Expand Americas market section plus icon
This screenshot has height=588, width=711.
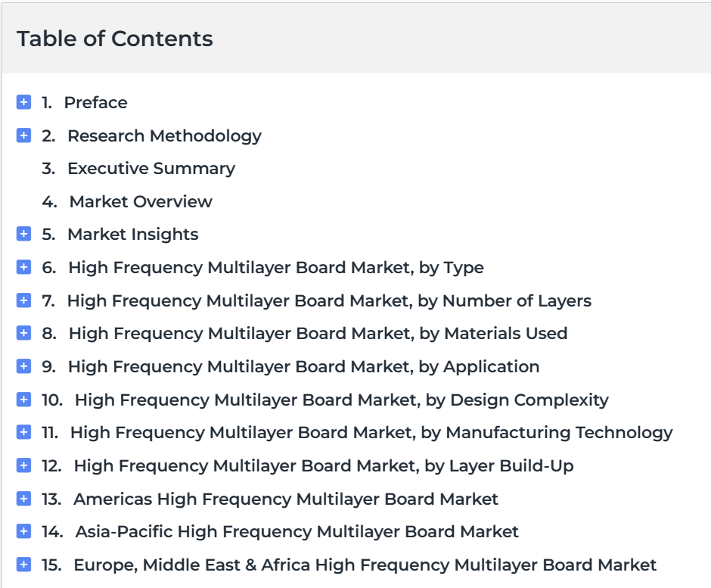[23, 499]
